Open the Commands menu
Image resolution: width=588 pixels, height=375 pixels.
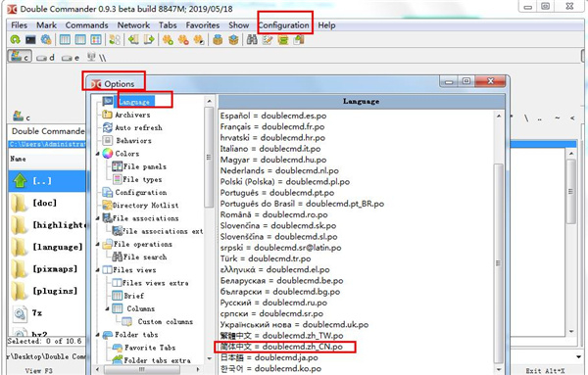point(86,25)
